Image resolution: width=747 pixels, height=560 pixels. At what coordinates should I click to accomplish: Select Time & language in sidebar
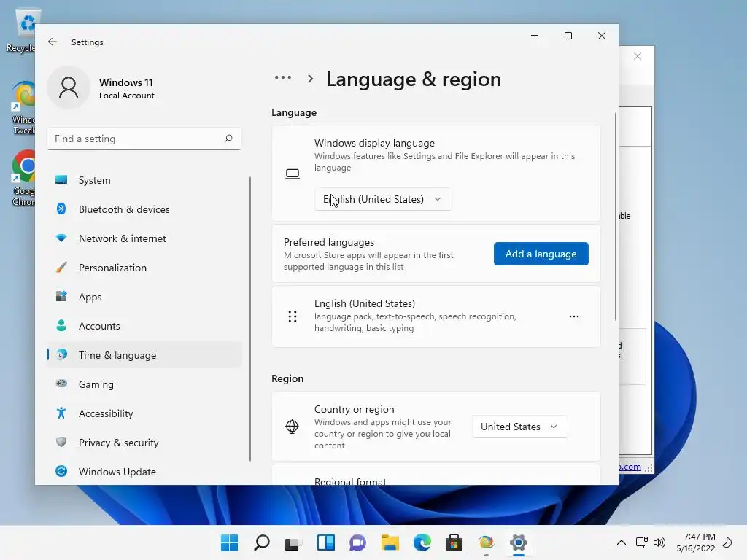pos(144,355)
